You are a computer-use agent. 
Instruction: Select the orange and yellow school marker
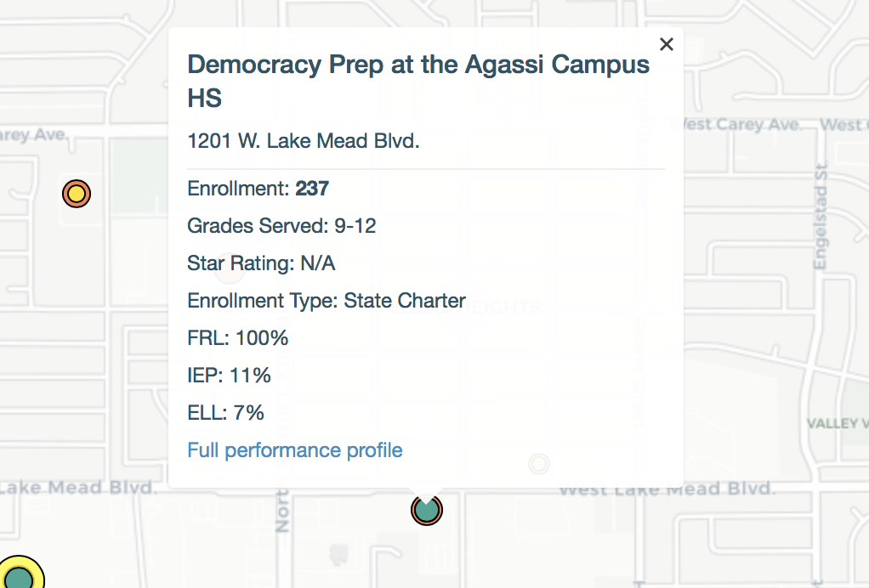click(x=77, y=194)
